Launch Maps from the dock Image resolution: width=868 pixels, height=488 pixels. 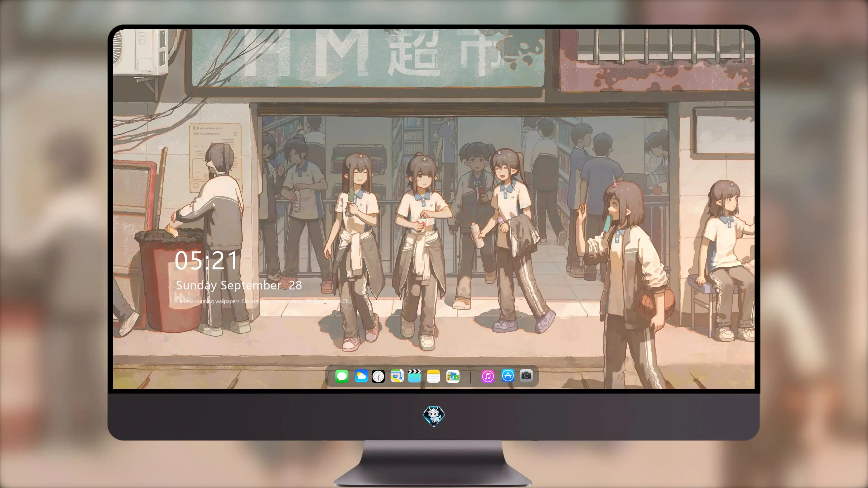[x=397, y=376]
